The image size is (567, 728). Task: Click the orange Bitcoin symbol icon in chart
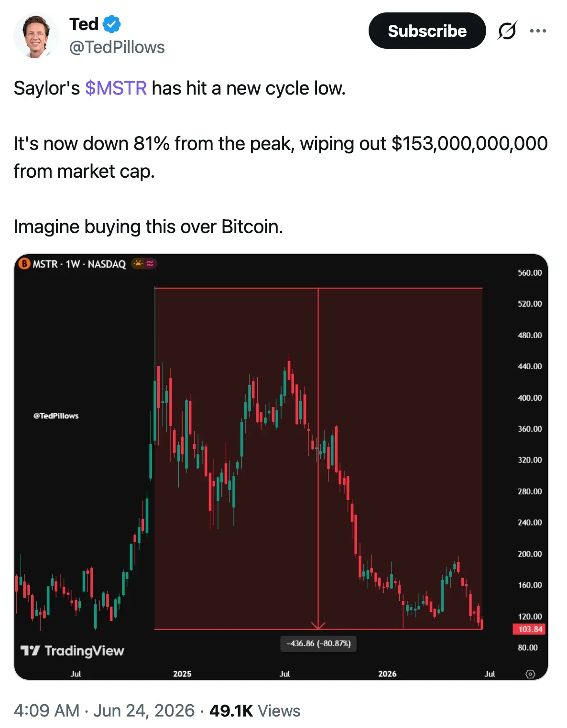(24, 264)
